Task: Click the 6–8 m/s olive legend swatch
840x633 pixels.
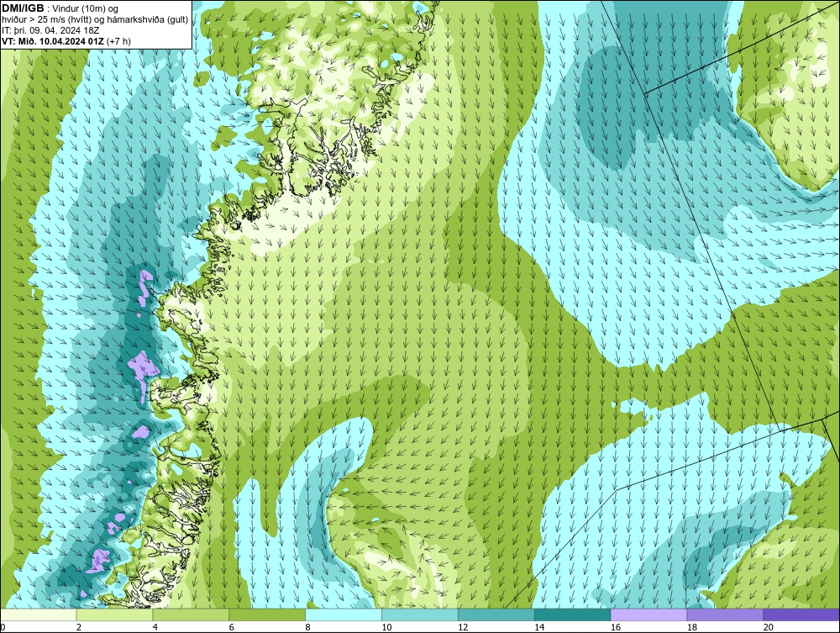Action: click(267, 615)
